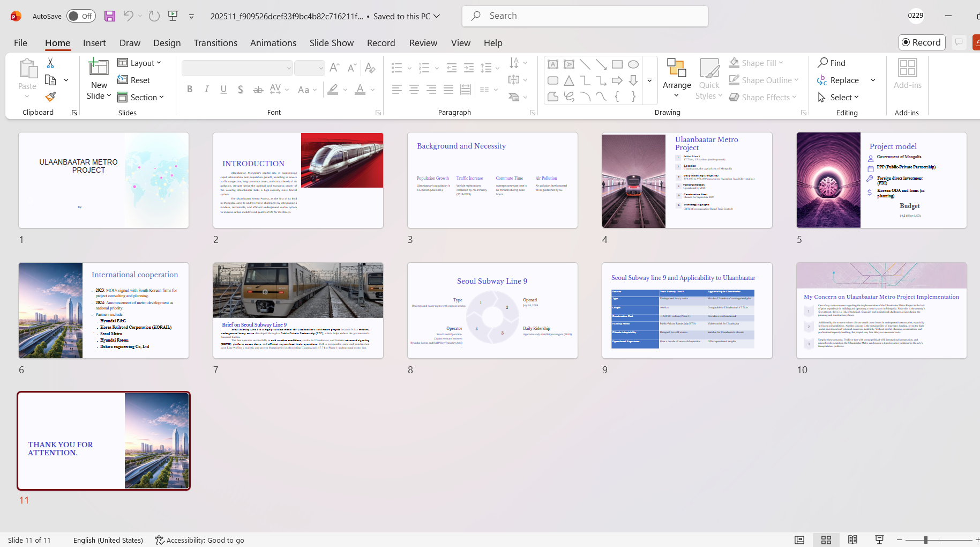Expand the Layout dropdown
The image size is (980, 547).
[x=139, y=63]
